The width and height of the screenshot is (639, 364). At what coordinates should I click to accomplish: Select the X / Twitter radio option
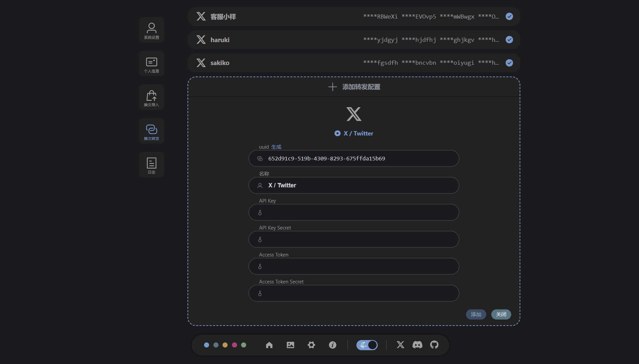pos(338,133)
